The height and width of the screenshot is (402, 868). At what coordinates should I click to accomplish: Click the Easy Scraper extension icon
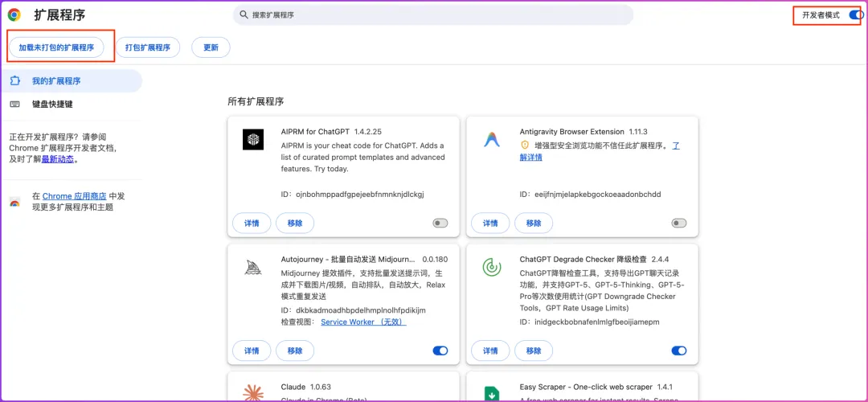492,394
